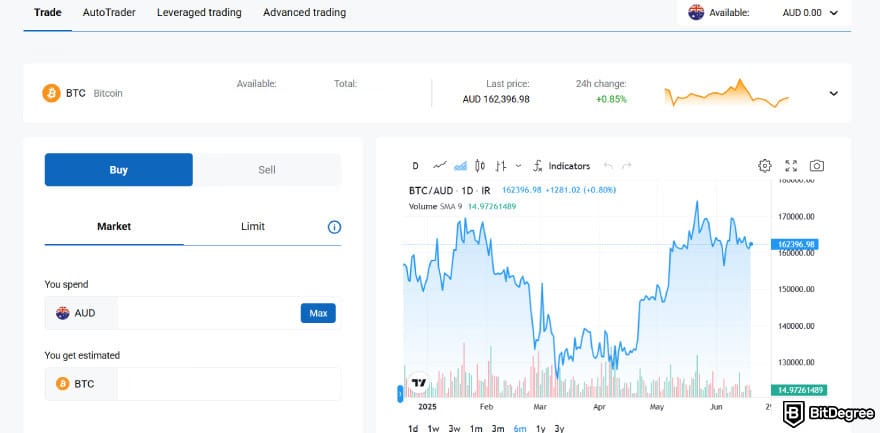This screenshot has height=433, width=880.
Task: Expand the chart style dropdown arrow
Action: pos(518,166)
